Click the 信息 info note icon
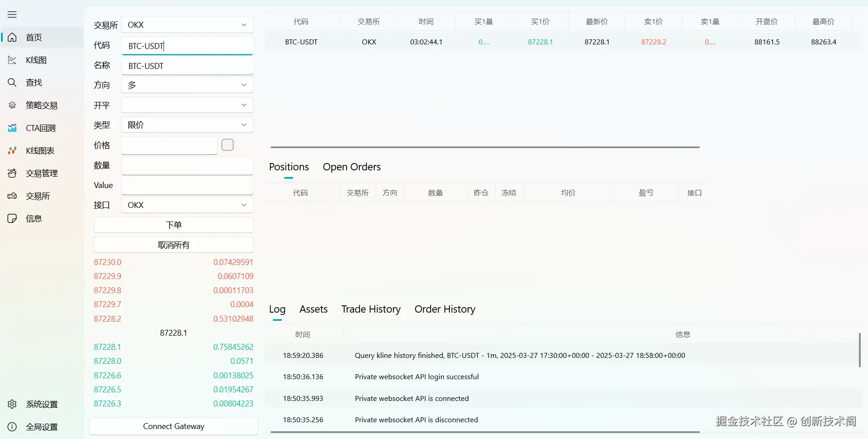The width and height of the screenshot is (868, 439). tap(12, 218)
